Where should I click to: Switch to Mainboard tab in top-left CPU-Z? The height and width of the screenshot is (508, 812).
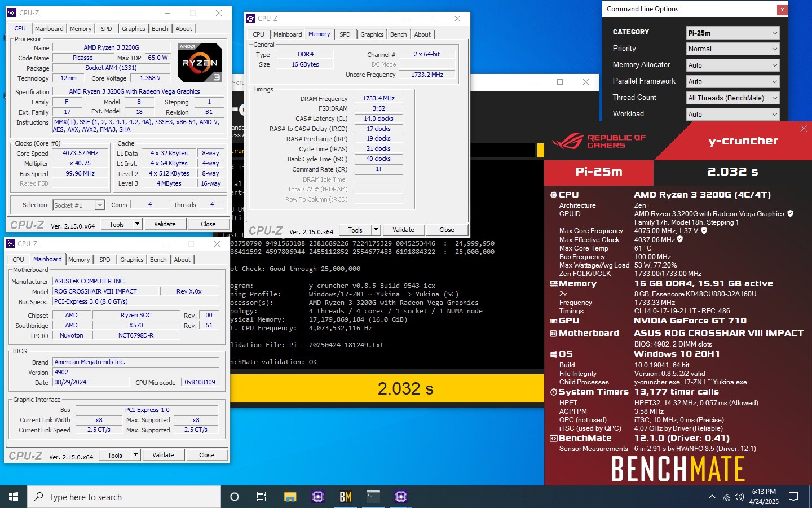click(49, 29)
